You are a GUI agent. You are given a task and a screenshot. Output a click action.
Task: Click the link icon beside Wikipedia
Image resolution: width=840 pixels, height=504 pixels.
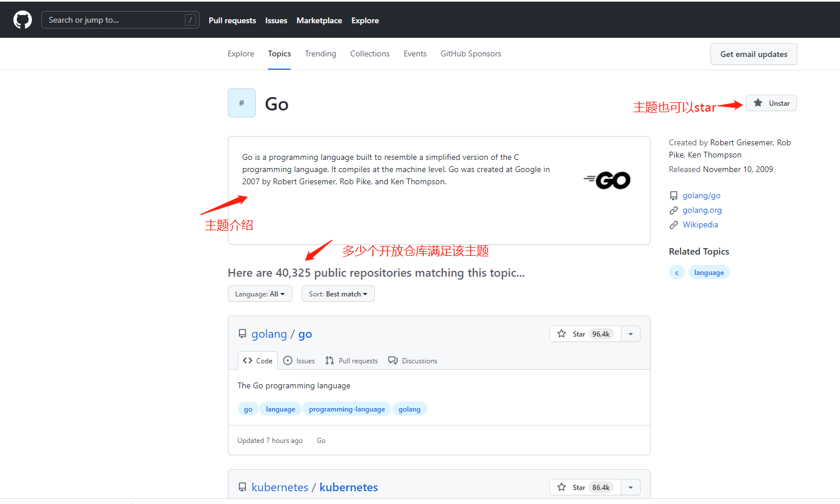coord(674,225)
